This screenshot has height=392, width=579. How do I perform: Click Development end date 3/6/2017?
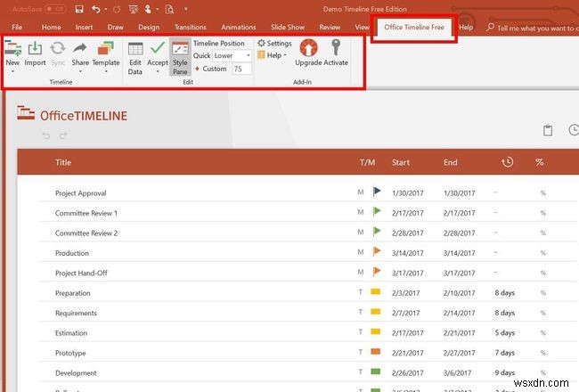coord(458,372)
